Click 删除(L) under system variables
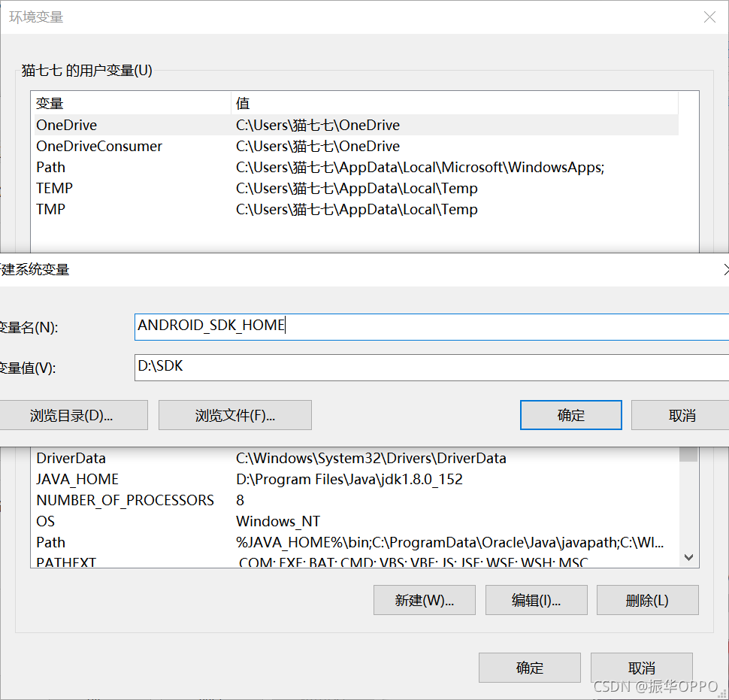Image resolution: width=729 pixels, height=700 pixels. coord(648,600)
